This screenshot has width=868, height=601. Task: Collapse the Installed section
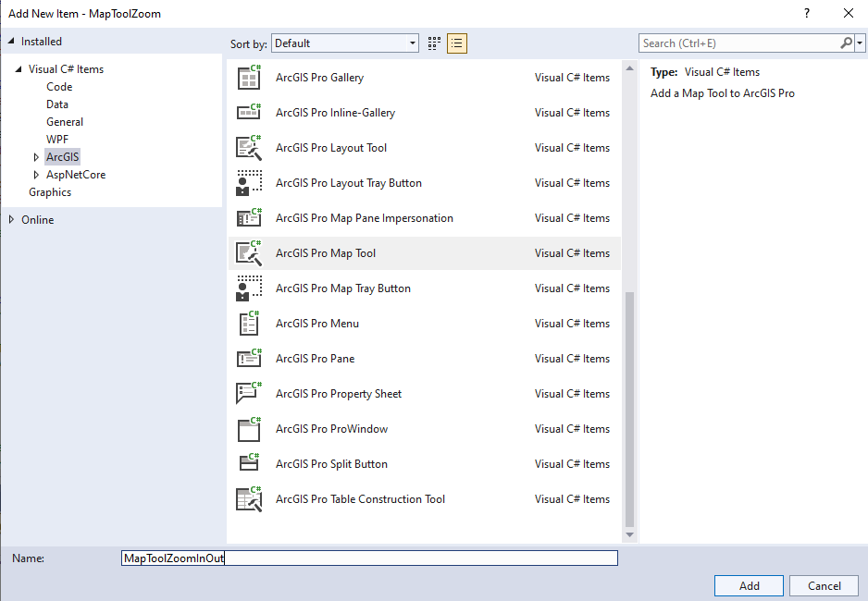11,42
